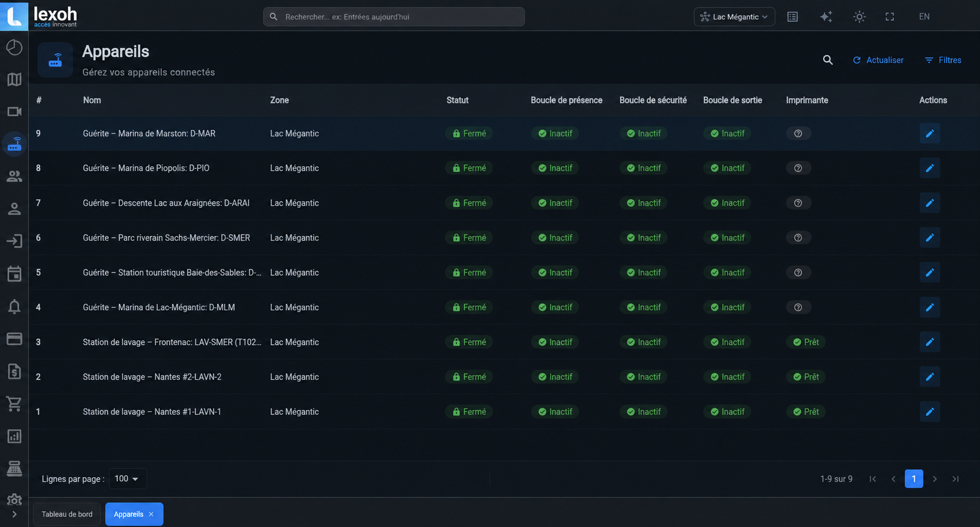Switch language to EN
Viewport: 980px width, 527px height.
coord(924,17)
